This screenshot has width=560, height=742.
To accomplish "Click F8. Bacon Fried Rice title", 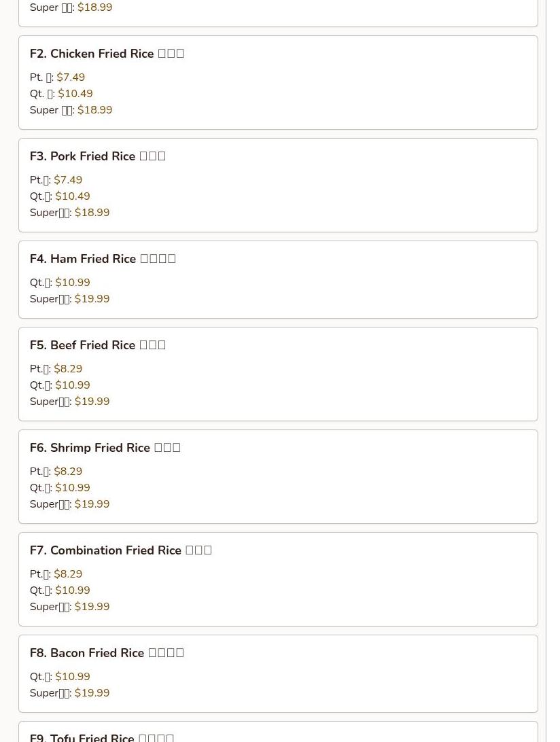I will [107, 653].
